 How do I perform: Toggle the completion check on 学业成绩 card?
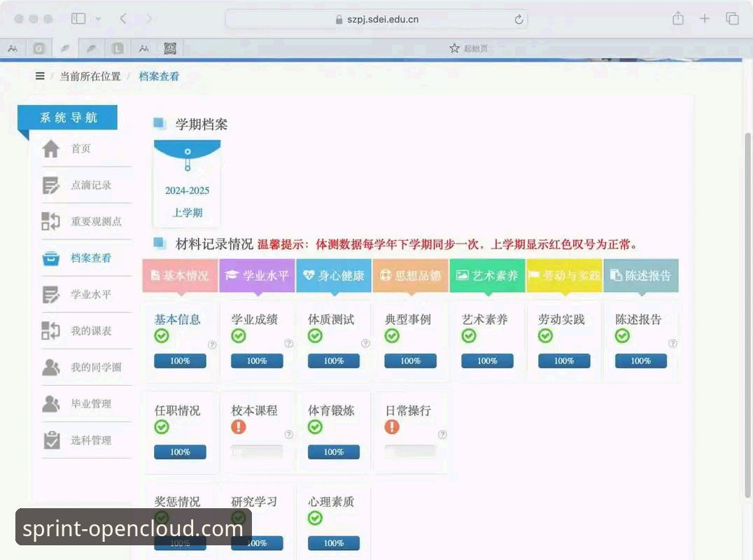(238, 336)
